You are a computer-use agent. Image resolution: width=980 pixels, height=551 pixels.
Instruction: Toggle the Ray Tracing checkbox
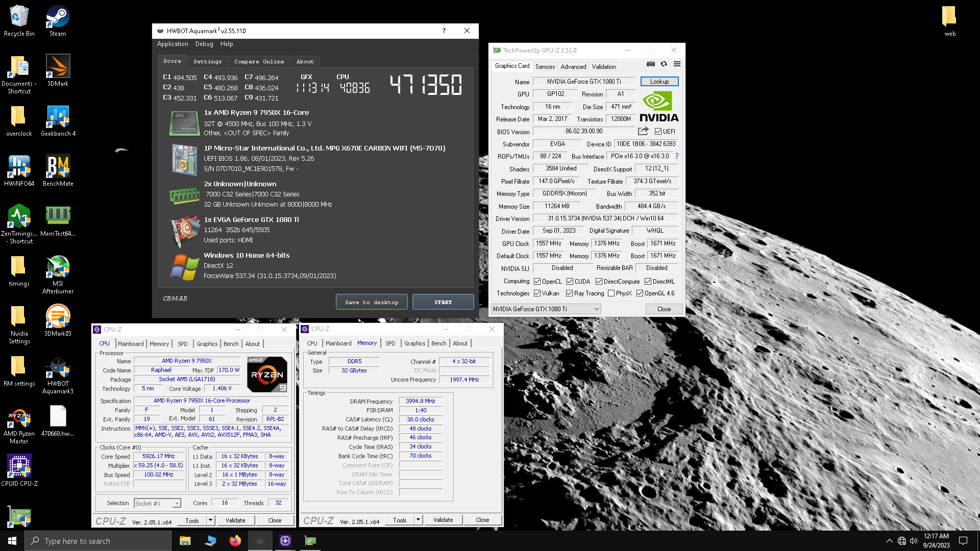[x=569, y=293]
